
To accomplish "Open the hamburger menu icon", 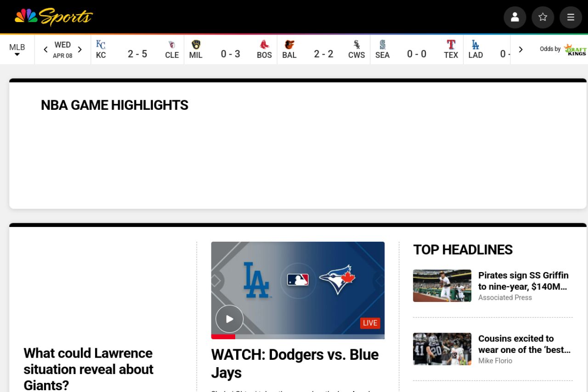I will 571,17.
